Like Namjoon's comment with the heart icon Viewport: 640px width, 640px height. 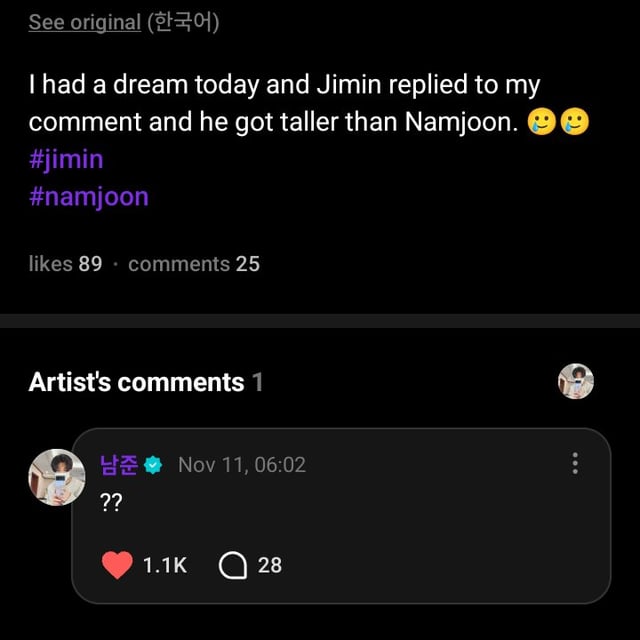click(x=117, y=565)
